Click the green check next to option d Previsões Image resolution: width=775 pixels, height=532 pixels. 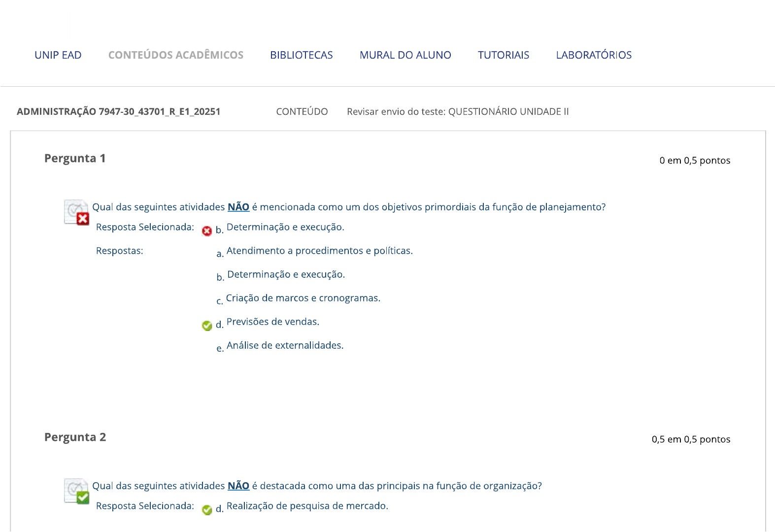coord(207,326)
